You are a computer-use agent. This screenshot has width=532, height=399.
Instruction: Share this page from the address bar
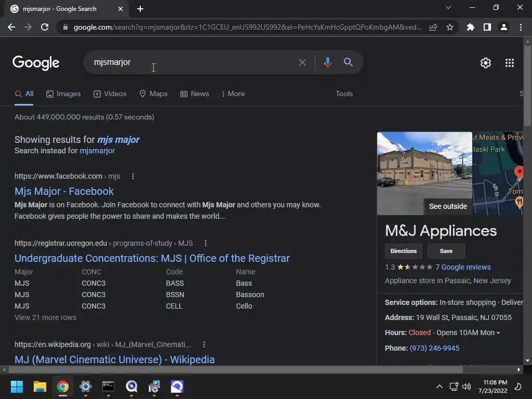[x=433, y=27]
